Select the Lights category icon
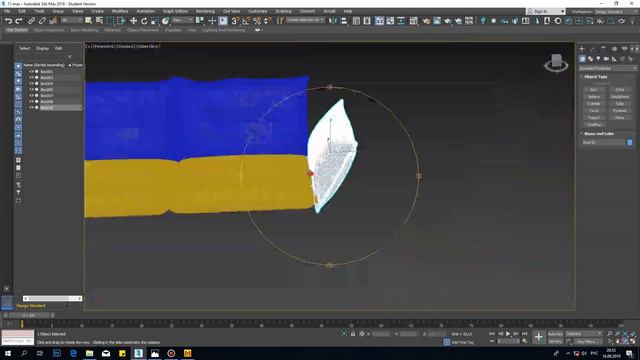640x360 pixels. tap(598, 59)
